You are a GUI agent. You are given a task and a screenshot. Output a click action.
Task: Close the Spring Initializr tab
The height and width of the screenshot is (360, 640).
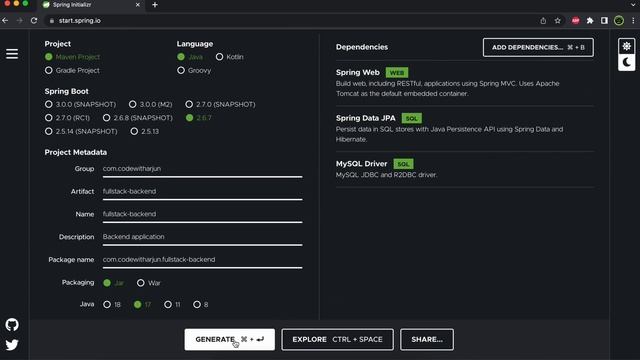pos(138,5)
